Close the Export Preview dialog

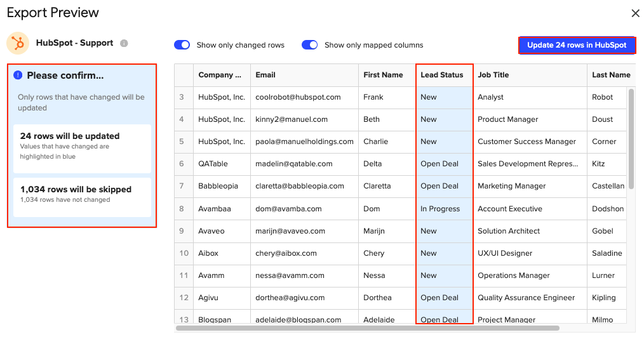pyautogui.click(x=635, y=13)
